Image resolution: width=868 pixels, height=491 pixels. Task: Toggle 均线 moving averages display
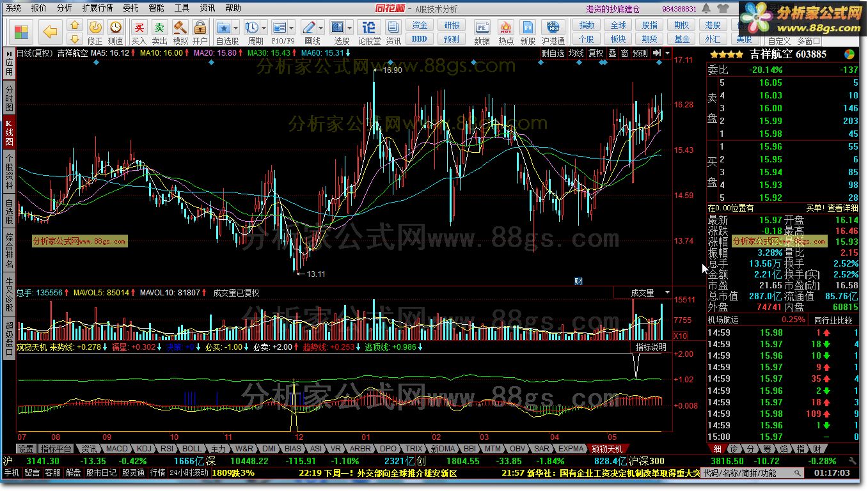coord(576,54)
